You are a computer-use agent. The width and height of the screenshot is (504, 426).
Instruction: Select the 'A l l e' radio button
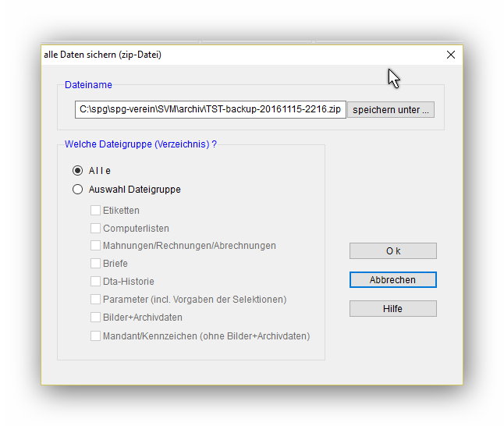coord(78,171)
